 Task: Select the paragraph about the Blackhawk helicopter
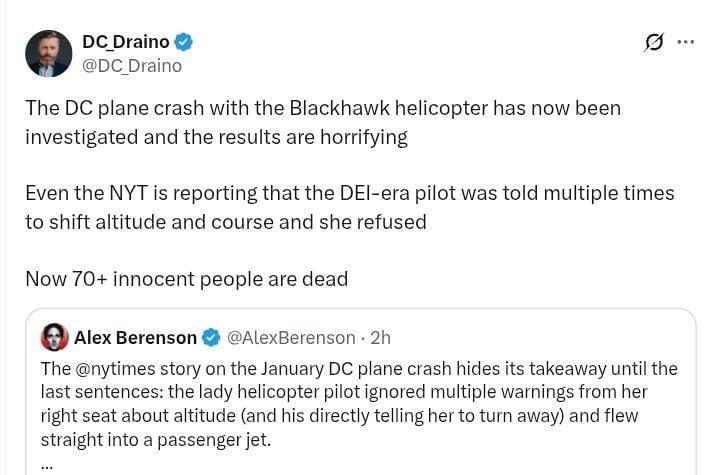point(323,122)
